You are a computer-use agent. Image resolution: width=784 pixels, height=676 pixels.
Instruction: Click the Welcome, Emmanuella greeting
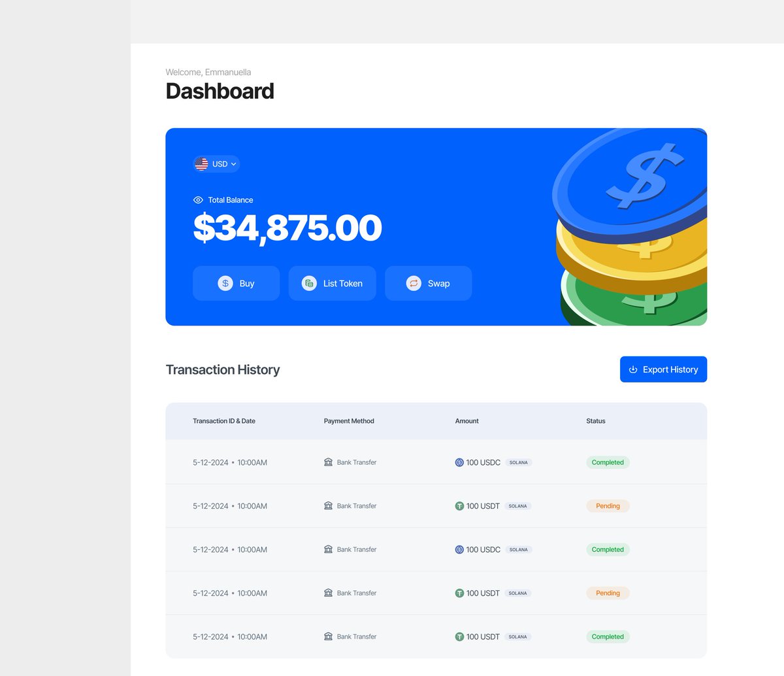tap(208, 72)
